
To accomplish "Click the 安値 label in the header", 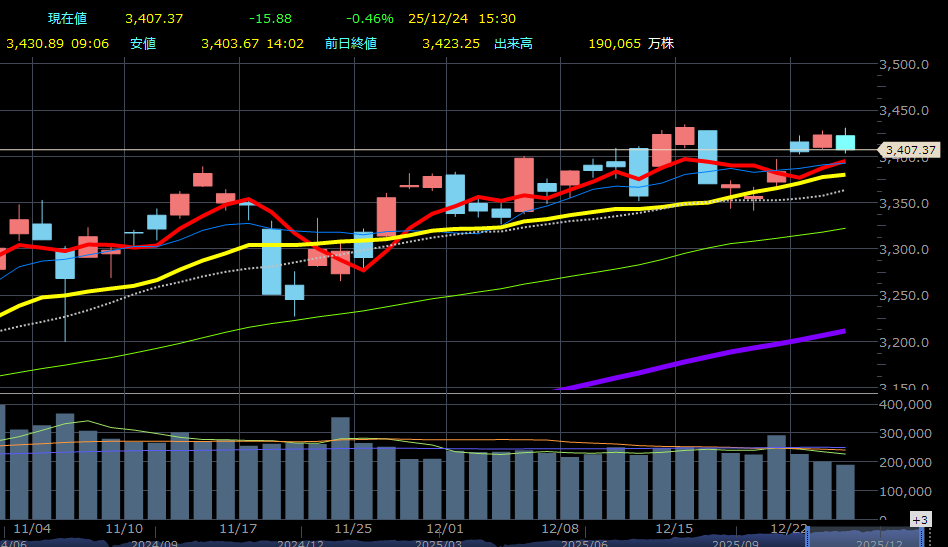I will pos(143,43).
